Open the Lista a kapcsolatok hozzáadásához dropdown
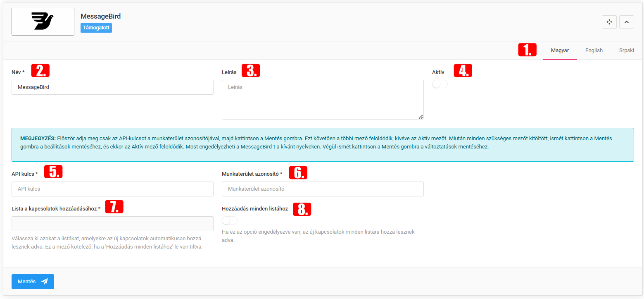 [112, 224]
